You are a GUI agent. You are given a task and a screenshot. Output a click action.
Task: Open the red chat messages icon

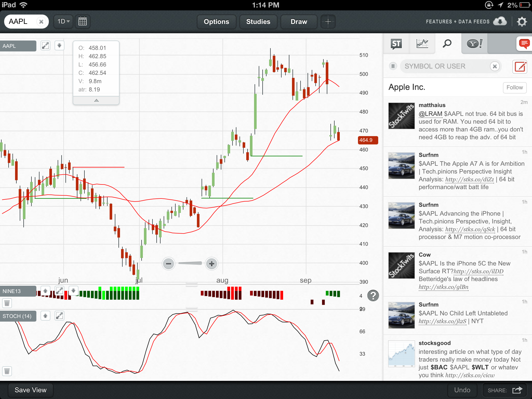point(524,44)
